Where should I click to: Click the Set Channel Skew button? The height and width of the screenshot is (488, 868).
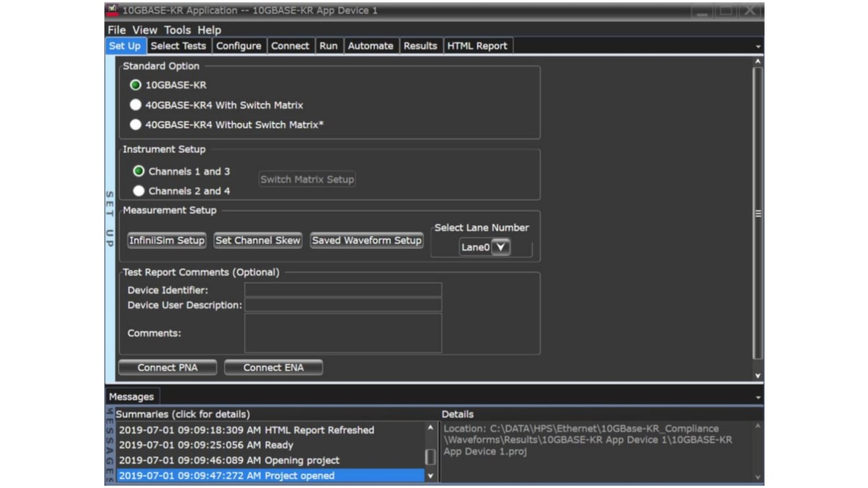click(258, 240)
